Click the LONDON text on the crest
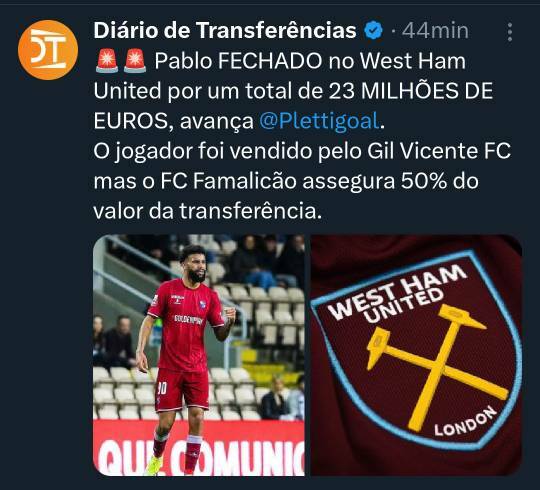 coord(465,421)
